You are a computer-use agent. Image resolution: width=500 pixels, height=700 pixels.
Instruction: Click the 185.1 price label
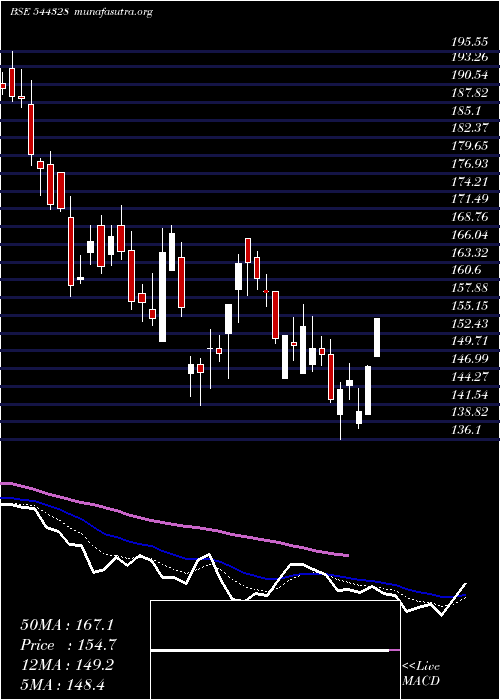[467, 110]
